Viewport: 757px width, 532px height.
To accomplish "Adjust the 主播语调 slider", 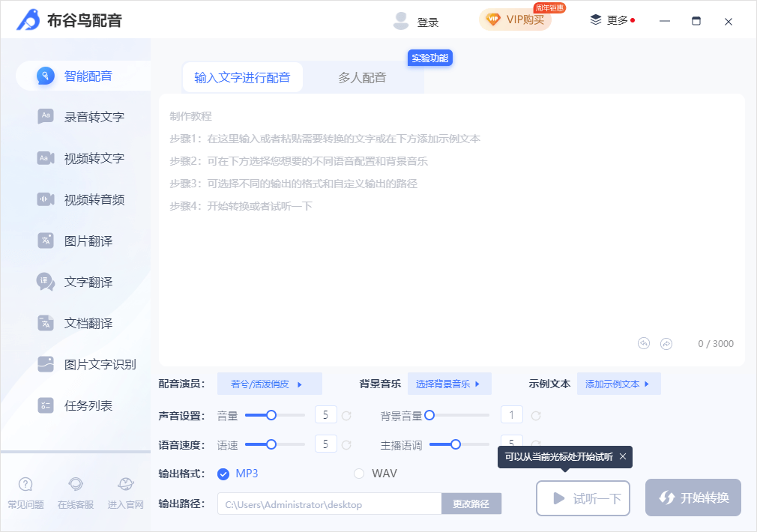I will point(456,444).
